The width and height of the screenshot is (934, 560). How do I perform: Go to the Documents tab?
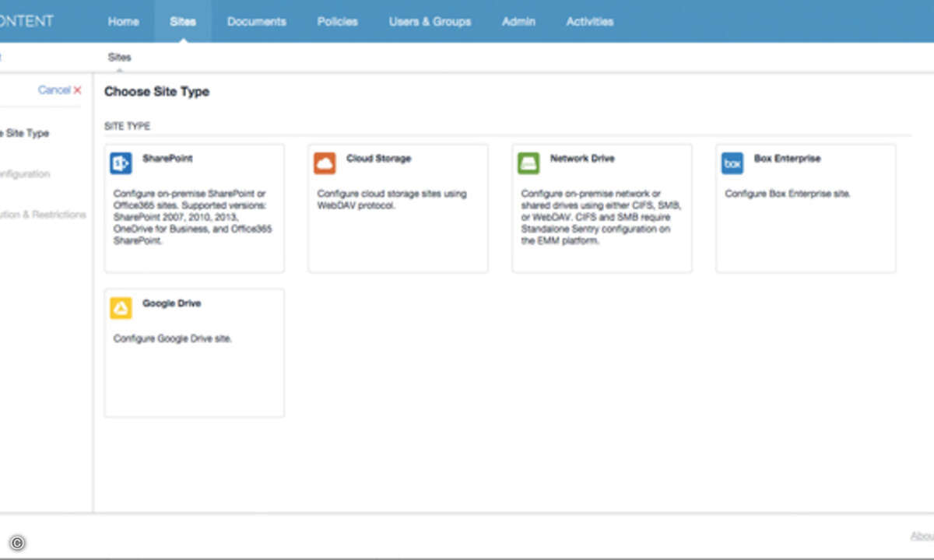coord(257,22)
